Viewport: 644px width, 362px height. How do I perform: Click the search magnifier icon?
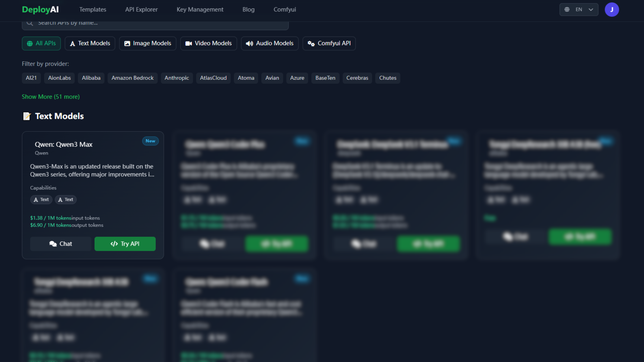[x=30, y=23]
